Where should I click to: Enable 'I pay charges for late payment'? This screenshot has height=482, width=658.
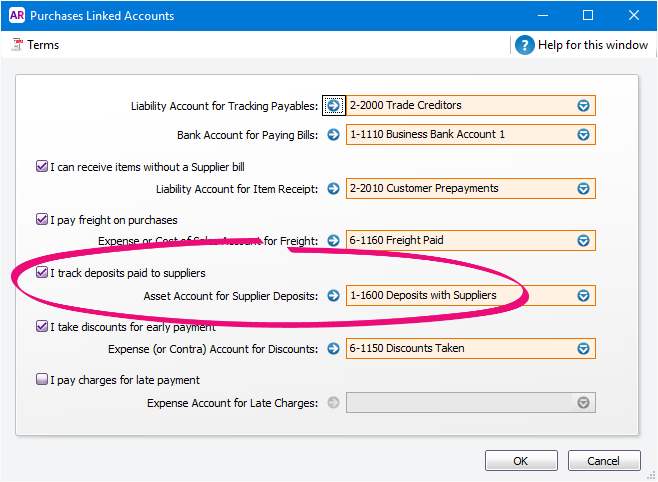click(41, 380)
